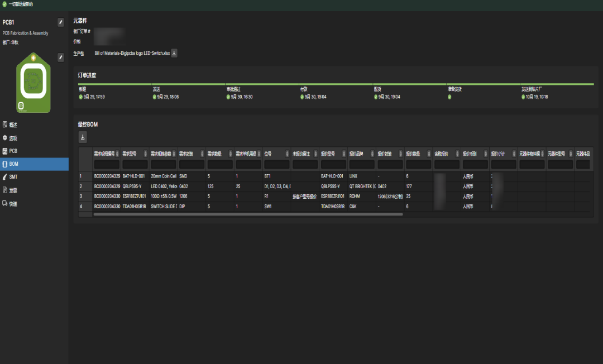This screenshot has height=364, width=603.
Task: Focus the 位号 filter input
Action: [277, 165]
